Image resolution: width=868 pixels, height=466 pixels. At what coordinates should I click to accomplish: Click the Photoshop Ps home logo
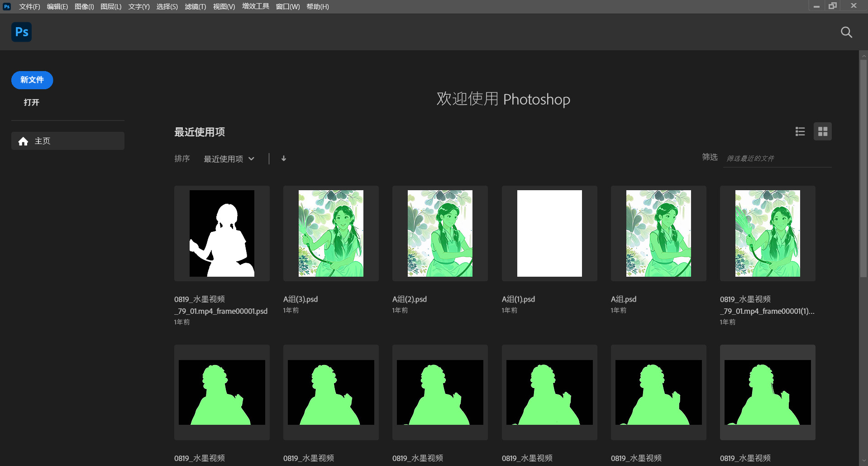[x=21, y=32]
